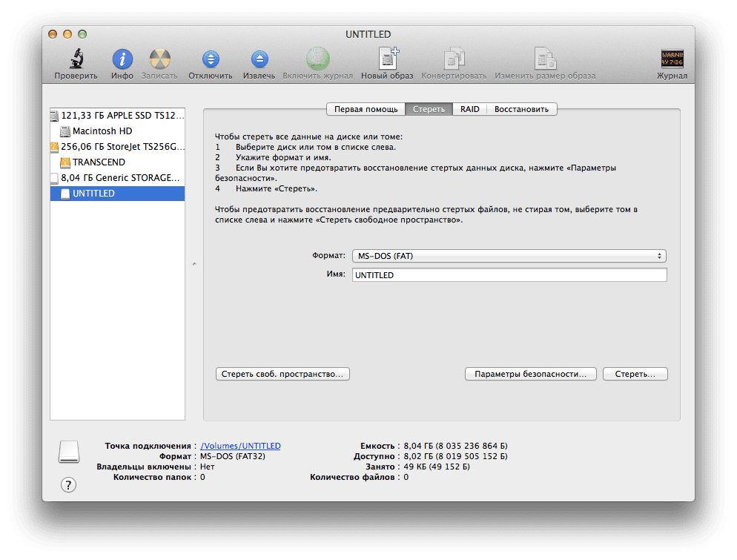The width and height of the screenshot is (737, 560).
Task: Open the Инфо information icon
Action: [x=122, y=60]
